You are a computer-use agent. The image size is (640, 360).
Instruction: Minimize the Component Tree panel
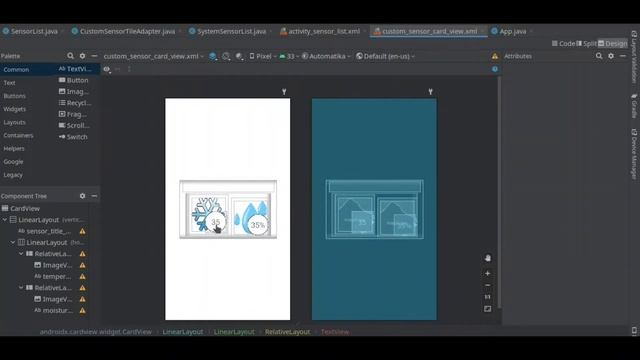point(94,196)
